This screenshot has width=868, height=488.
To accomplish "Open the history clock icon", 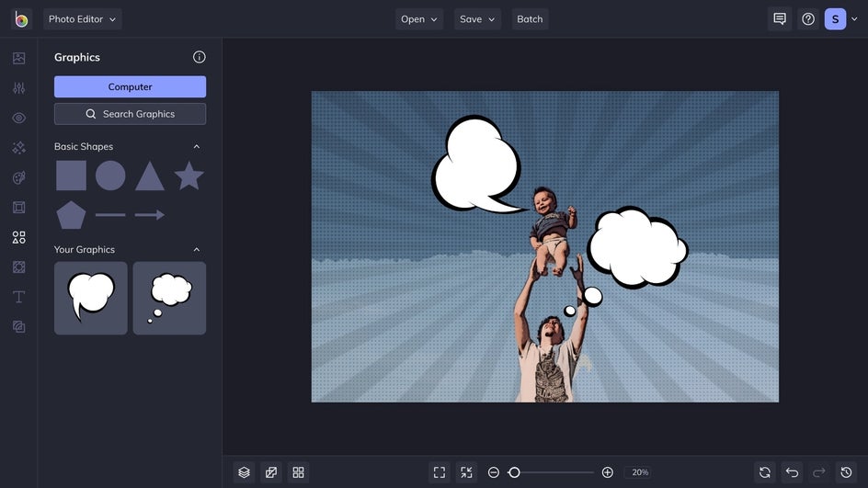I will [x=847, y=472].
